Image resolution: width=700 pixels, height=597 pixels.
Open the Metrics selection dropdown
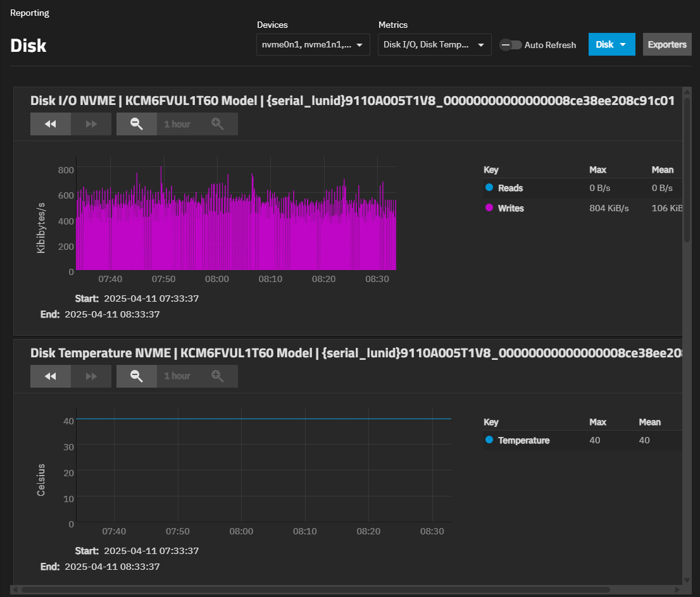(x=434, y=45)
